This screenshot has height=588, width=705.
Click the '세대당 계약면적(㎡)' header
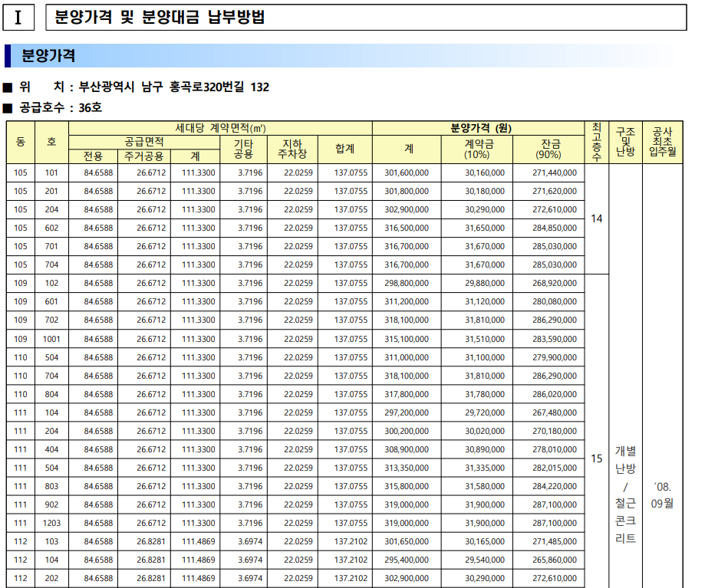pos(220,128)
